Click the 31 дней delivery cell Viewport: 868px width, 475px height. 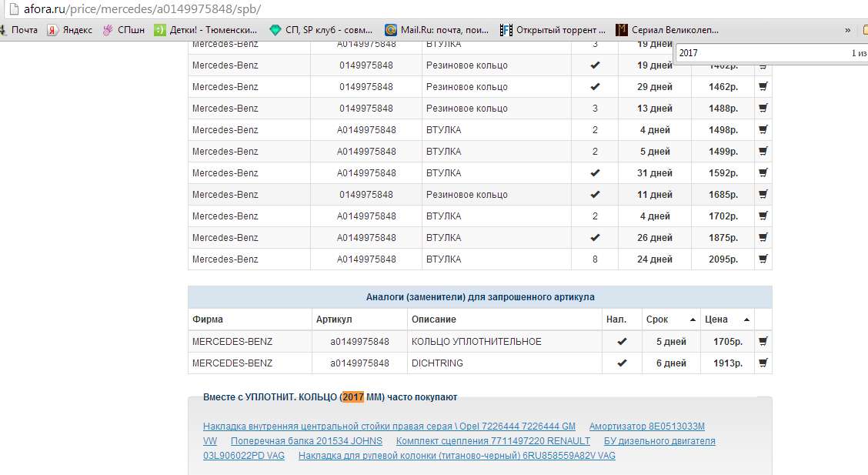(x=654, y=172)
